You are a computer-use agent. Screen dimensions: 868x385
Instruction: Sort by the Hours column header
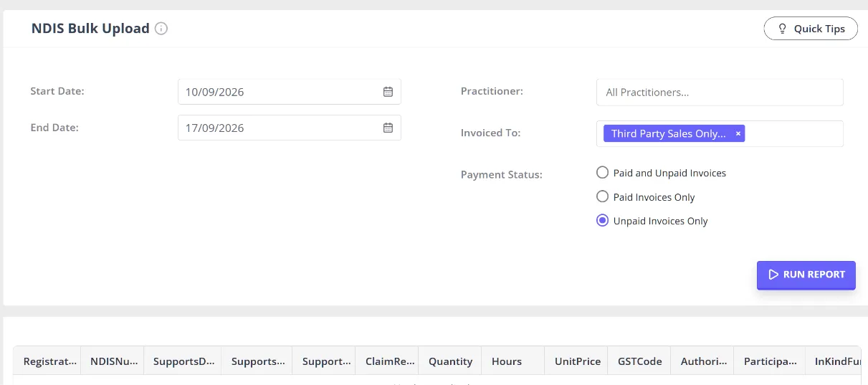pyautogui.click(x=513, y=361)
